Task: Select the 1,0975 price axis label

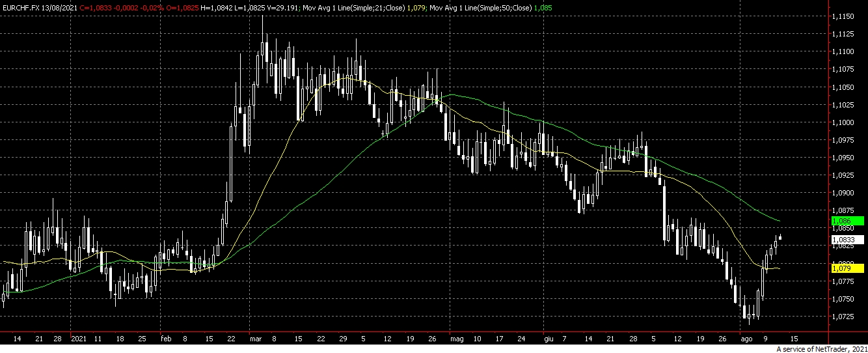Action: tap(844, 140)
